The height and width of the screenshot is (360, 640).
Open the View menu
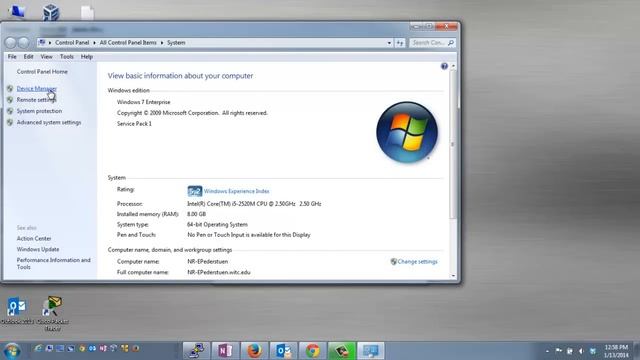[x=46, y=57]
